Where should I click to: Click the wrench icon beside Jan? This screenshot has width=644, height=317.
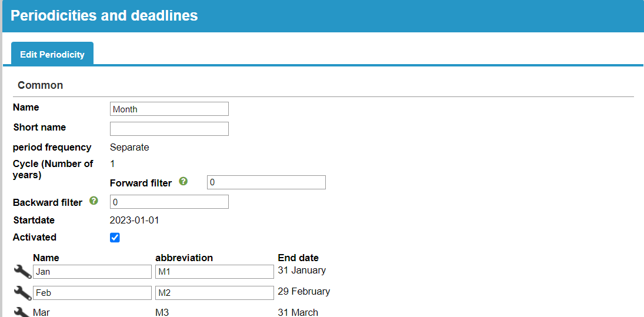(22, 272)
